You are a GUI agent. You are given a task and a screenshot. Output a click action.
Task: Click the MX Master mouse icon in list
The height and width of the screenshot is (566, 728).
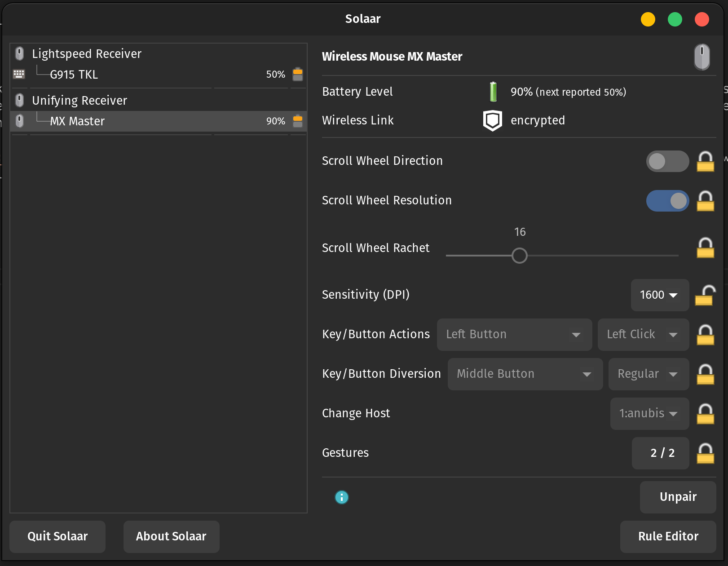click(19, 121)
